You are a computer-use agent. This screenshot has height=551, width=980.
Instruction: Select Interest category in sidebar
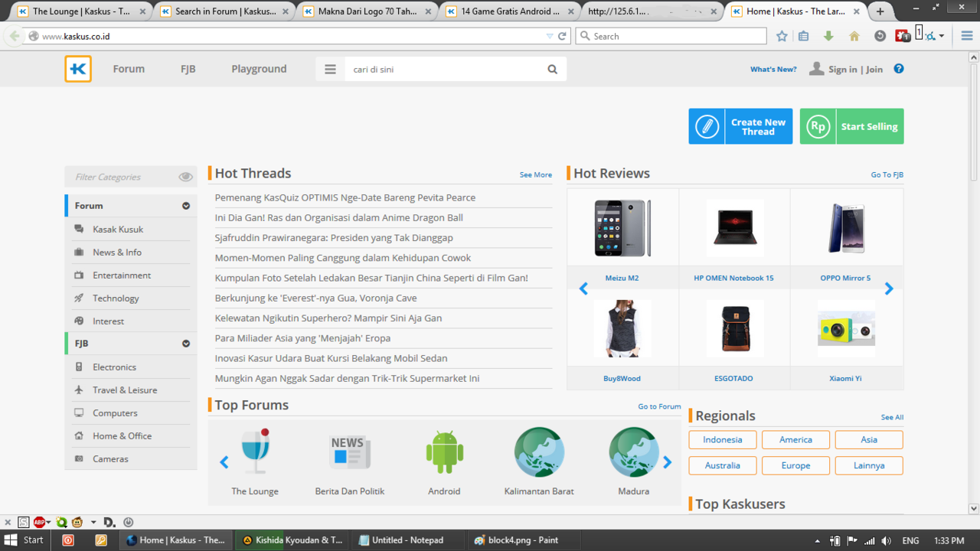[108, 321]
